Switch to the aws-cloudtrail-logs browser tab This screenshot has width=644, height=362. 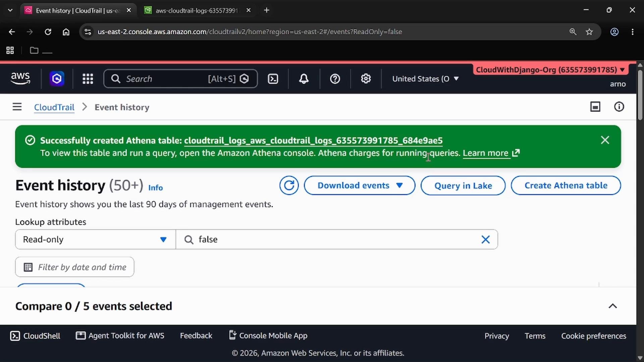pyautogui.click(x=197, y=10)
